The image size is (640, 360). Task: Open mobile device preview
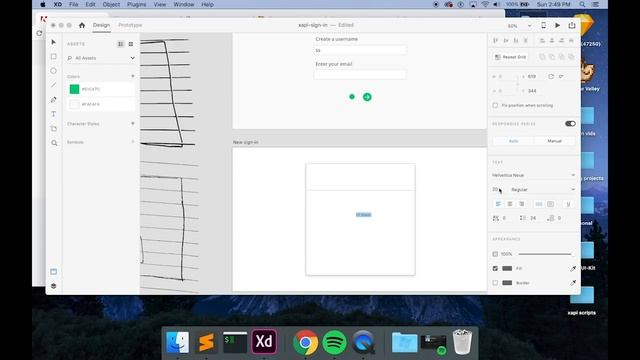coord(543,25)
